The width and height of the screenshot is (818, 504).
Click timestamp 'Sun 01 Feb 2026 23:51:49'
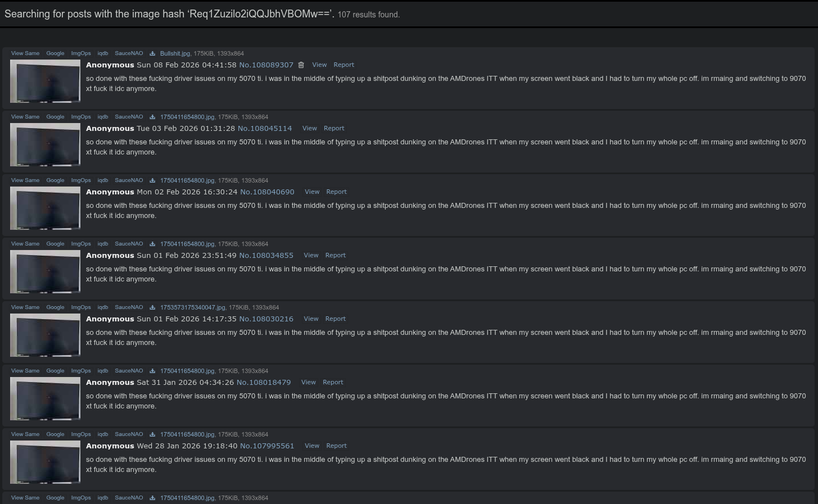tap(187, 256)
